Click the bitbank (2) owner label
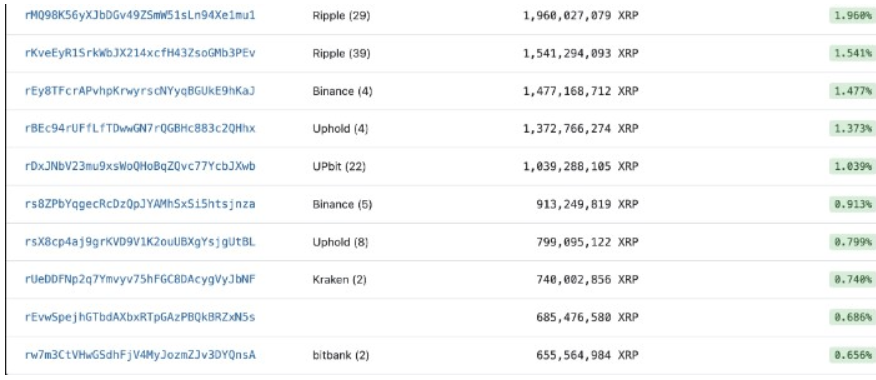 [x=341, y=355]
